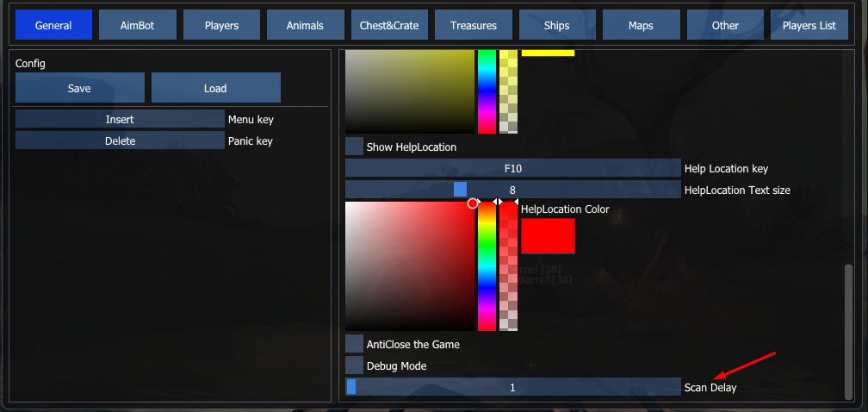Viewport: 868px width, 412px height.
Task: Change the Menu key Insert binding
Action: (x=120, y=119)
